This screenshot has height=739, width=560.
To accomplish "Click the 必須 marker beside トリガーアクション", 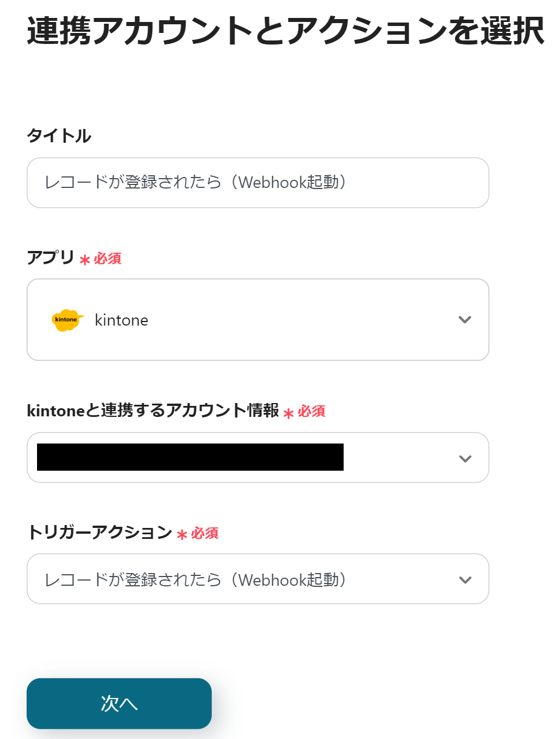I will coord(205,533).
